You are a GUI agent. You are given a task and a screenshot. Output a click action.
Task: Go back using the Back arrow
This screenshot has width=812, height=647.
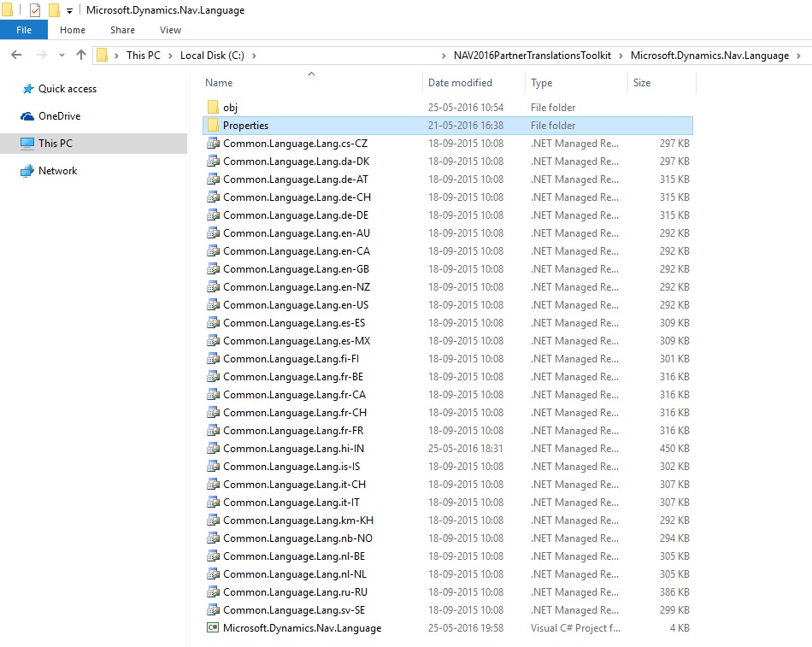(x=16, y=56)
